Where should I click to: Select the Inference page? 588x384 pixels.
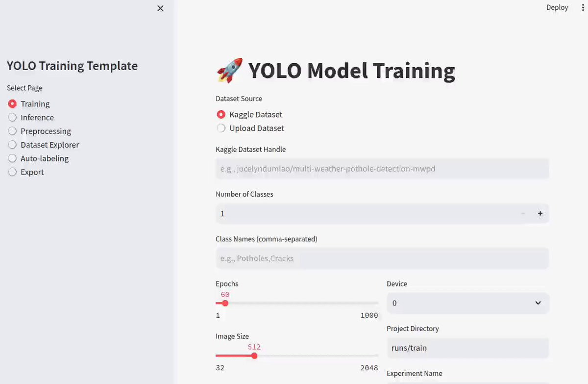point(12,118)
